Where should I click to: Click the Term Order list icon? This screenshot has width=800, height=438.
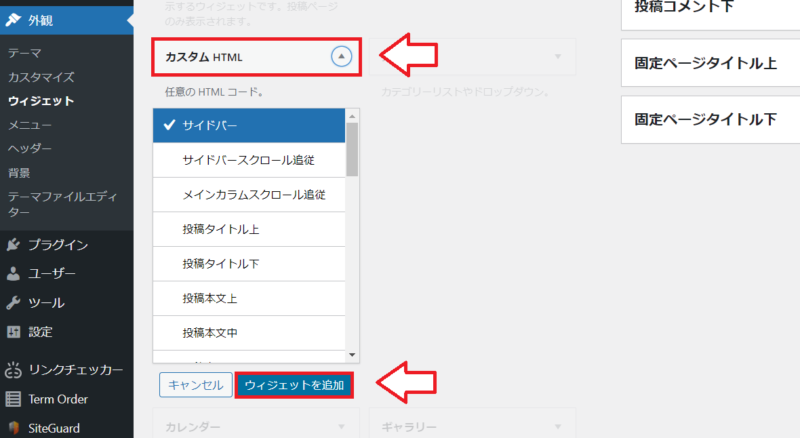pyautogui.click(x=13, y=399)
